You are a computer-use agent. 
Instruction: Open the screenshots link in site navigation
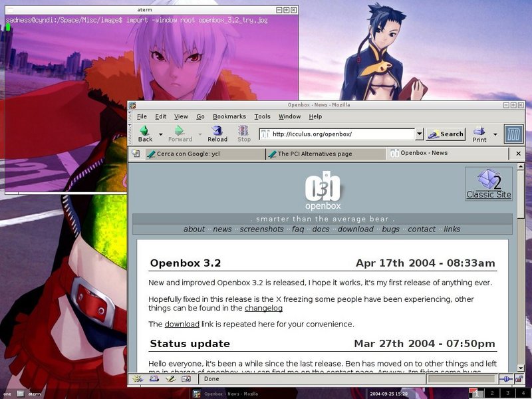(261, 229)
